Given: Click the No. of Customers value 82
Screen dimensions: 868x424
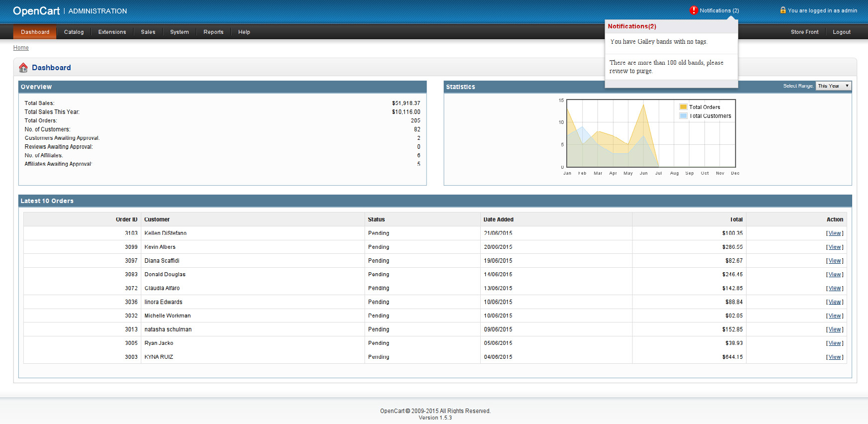Looking at the screenshot, I should tap(417, 129).
